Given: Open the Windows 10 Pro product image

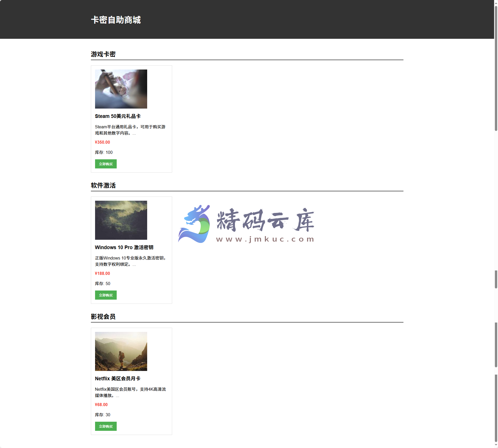Looking at the screenshot, I should coord(121,220).
